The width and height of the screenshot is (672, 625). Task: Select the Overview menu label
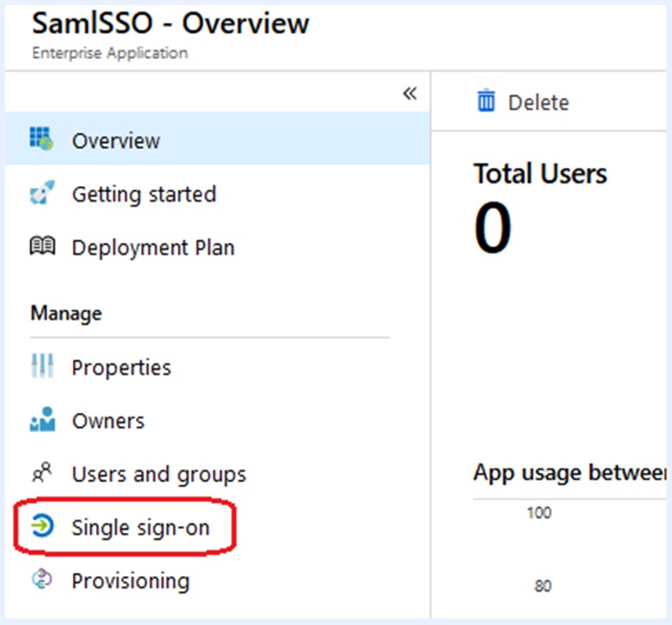tap(116, 141)
